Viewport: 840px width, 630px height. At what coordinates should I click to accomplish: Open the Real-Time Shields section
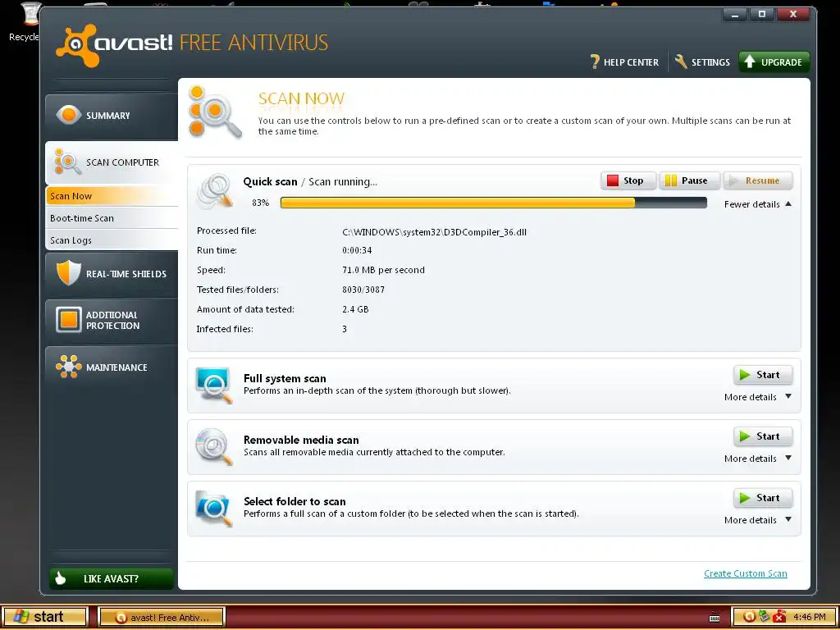pyautogui.click(x=112, y=274)
